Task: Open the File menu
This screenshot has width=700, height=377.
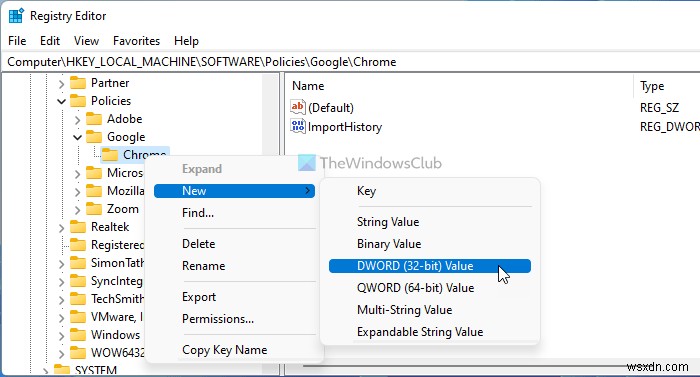Action: [17, 41]
